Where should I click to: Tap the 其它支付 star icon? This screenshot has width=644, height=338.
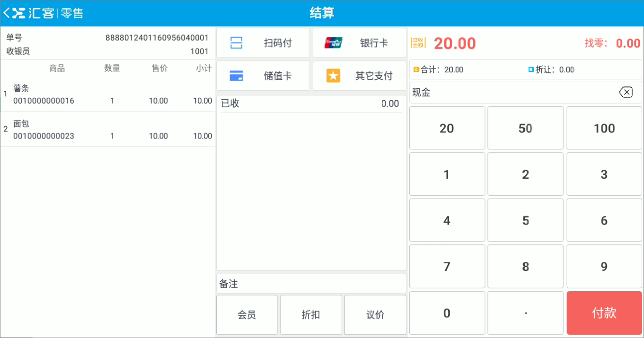[x=333, y=76]
